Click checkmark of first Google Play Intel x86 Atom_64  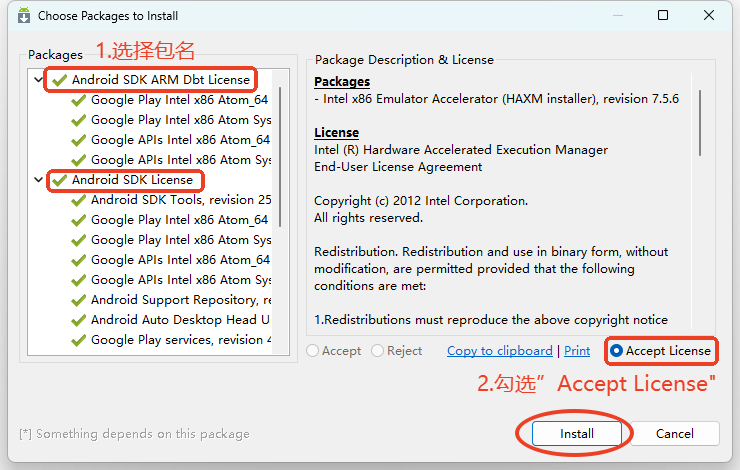point(78,100)
